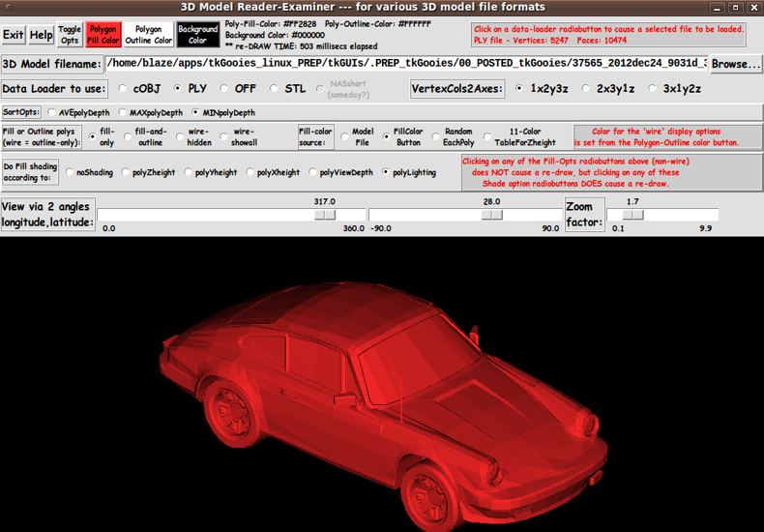This screenshot has height=532, width=764.
Task: Minimize the 3D Model Reader-Examiner window
Action: point(717,8)
